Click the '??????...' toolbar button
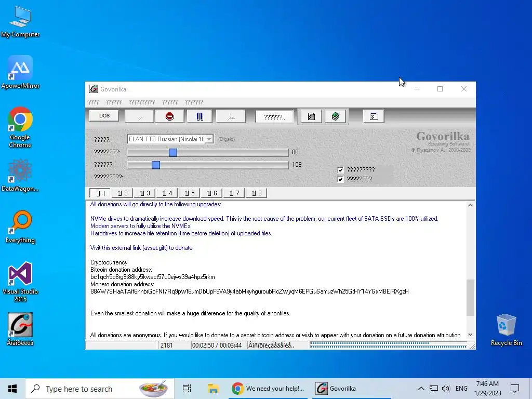This screenshot has height=399, width=532. (275, 117)
